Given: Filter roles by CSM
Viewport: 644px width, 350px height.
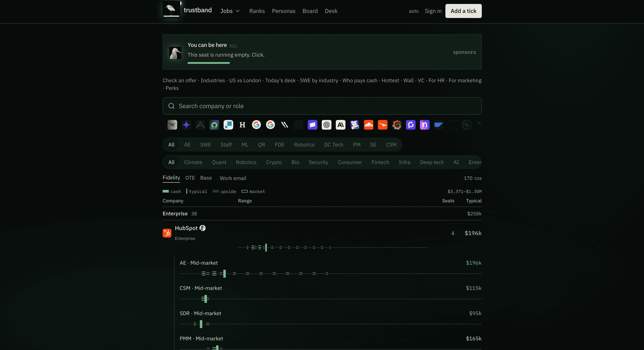Looking at the screenshot, I should (x=391, y=145).
